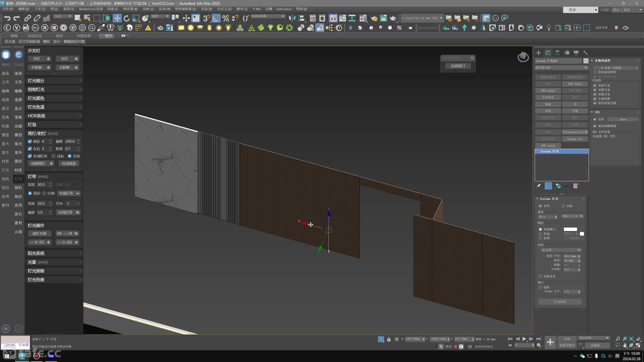This screenshot has width=644, height=362.
Task: Open the 长方形 shape dropdown
Action: (561, 250)
